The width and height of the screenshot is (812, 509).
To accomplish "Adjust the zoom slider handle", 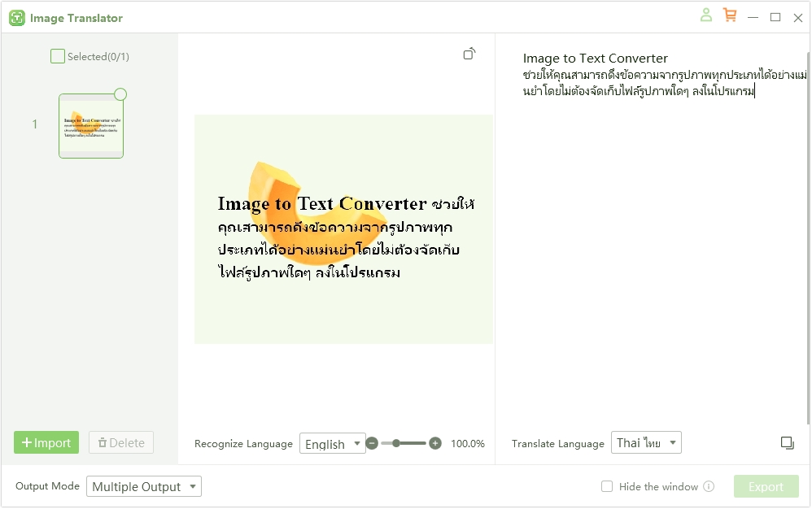I will (396, 443).
